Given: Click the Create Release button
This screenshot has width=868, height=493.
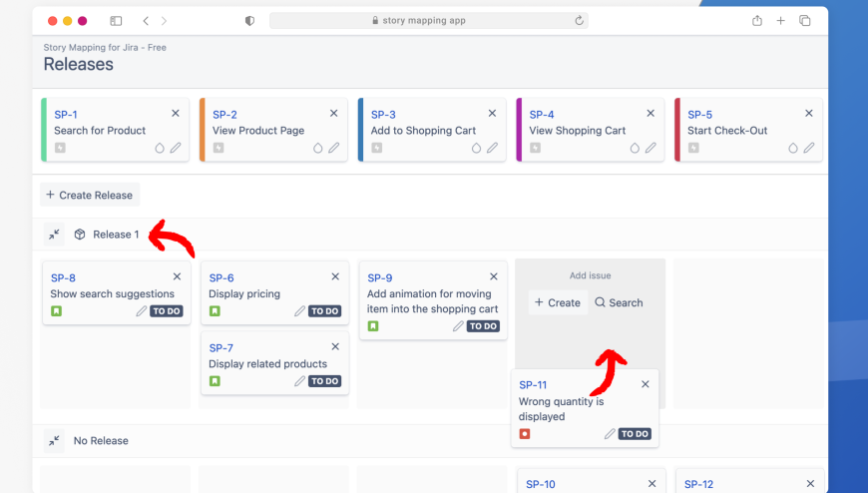Looking at the screenshot, I should click(90, 195).
